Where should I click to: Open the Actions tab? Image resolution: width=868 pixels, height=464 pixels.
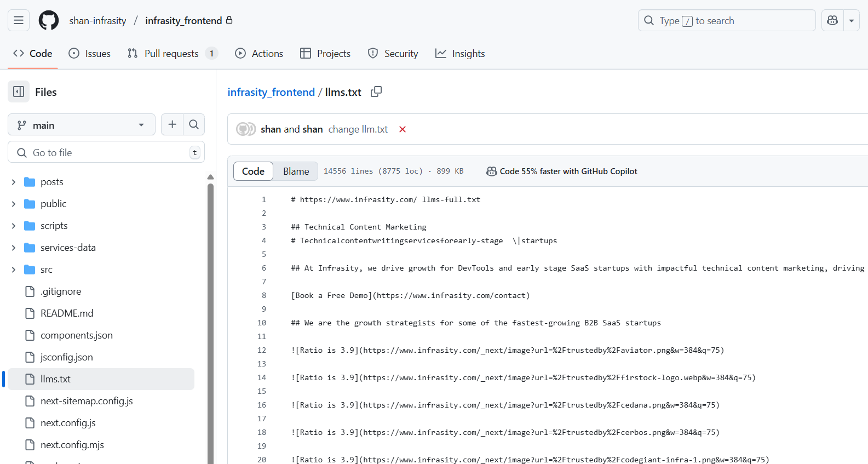[259, 53]
